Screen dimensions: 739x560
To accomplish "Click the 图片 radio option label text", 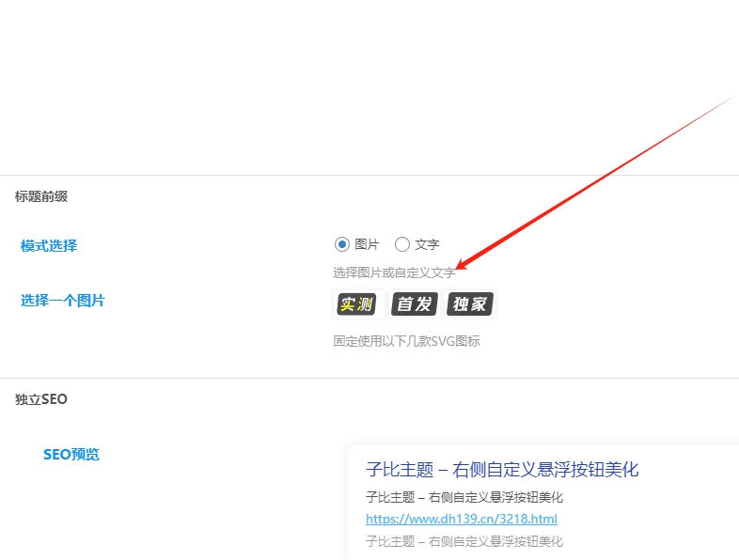I will coord(367,244).
